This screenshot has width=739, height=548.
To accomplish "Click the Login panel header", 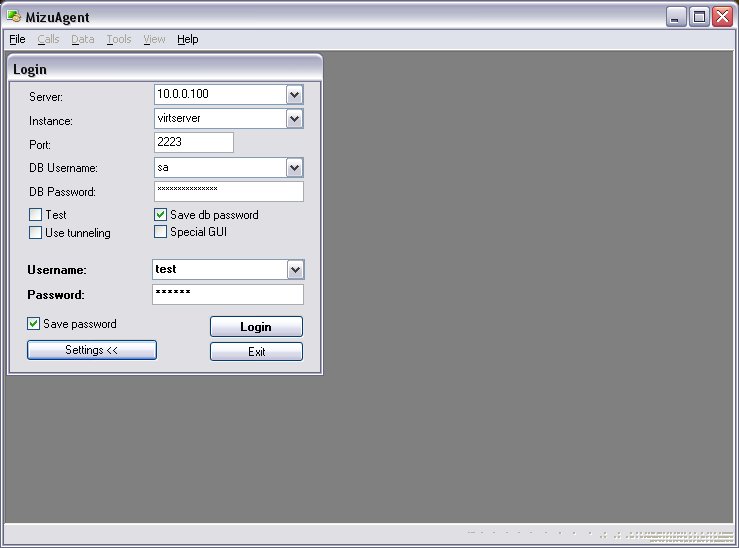I will tap(165, 69).
